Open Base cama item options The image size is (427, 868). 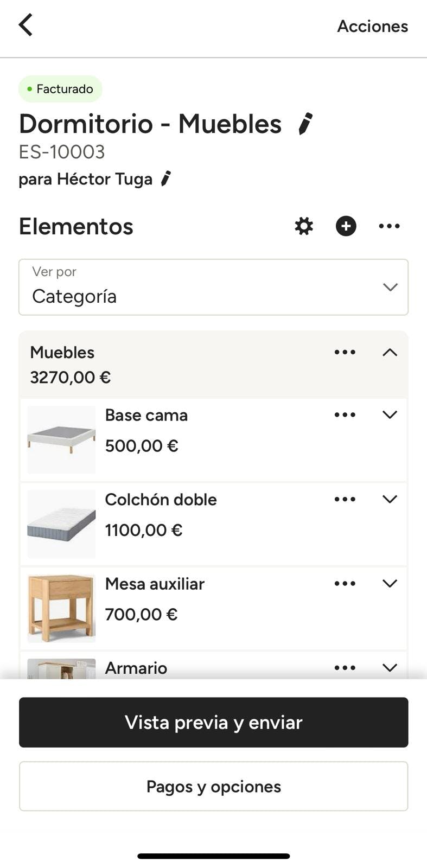pos(345,415)
